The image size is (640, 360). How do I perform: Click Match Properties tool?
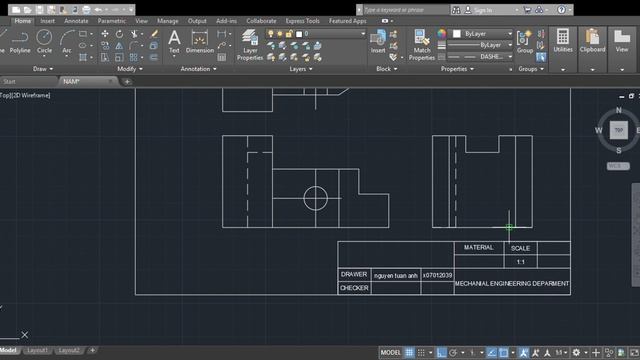(x=422, y=45)
